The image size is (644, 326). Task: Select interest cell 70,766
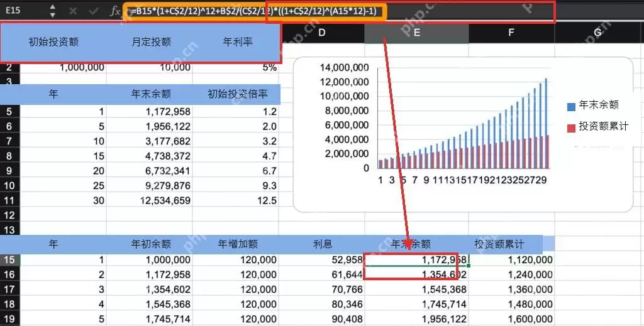323,289
